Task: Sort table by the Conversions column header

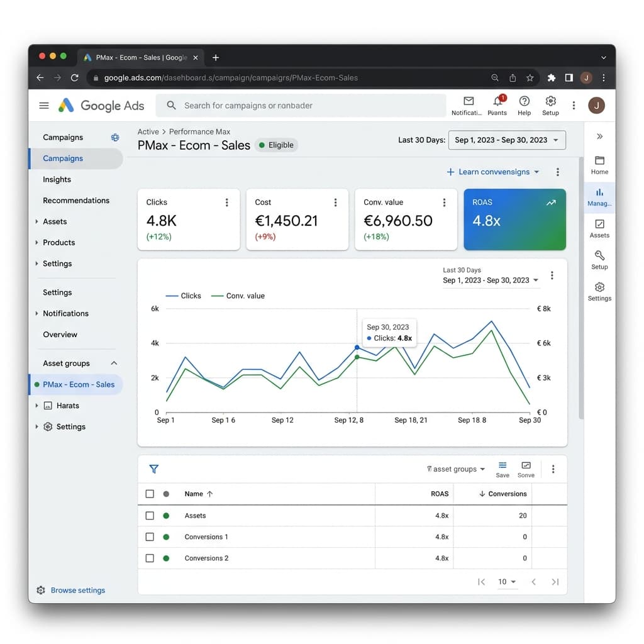Action: pyautogui.click(x=502, y=494)
